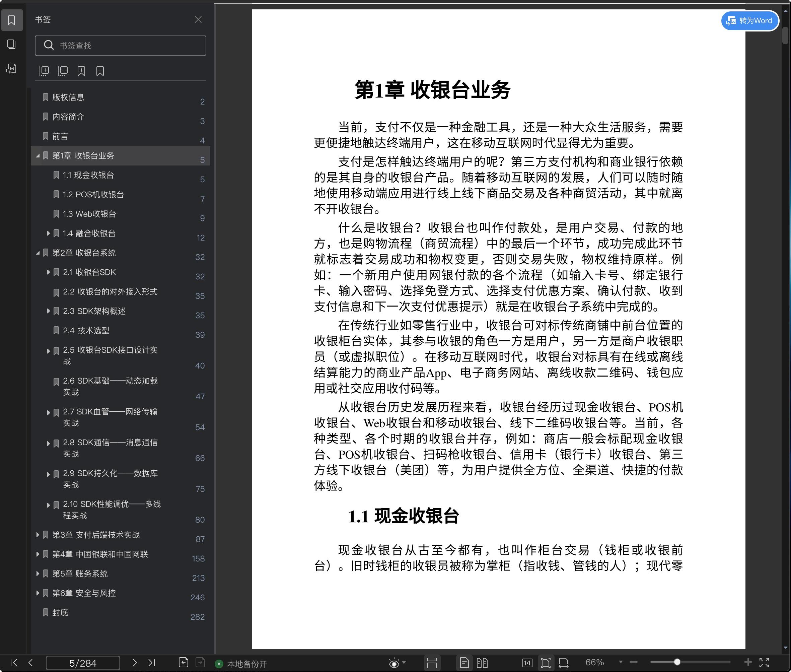
Task: Open the eye protection mode dropdown arrow
Action: click(404, 663)
